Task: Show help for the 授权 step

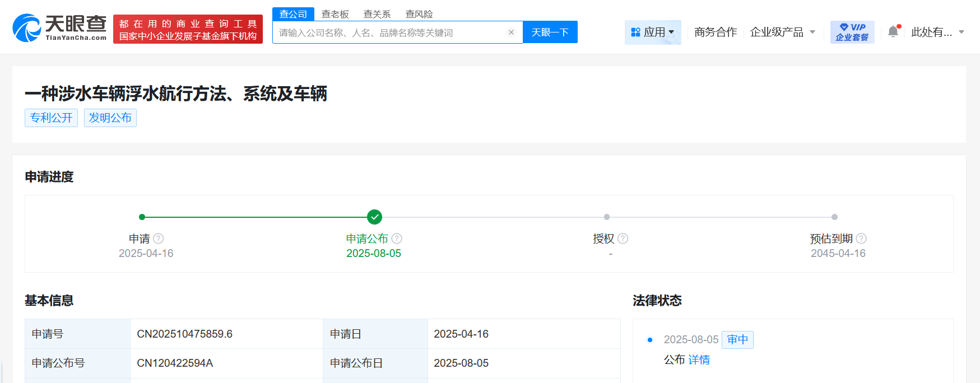Action: (x=623, y=239)
